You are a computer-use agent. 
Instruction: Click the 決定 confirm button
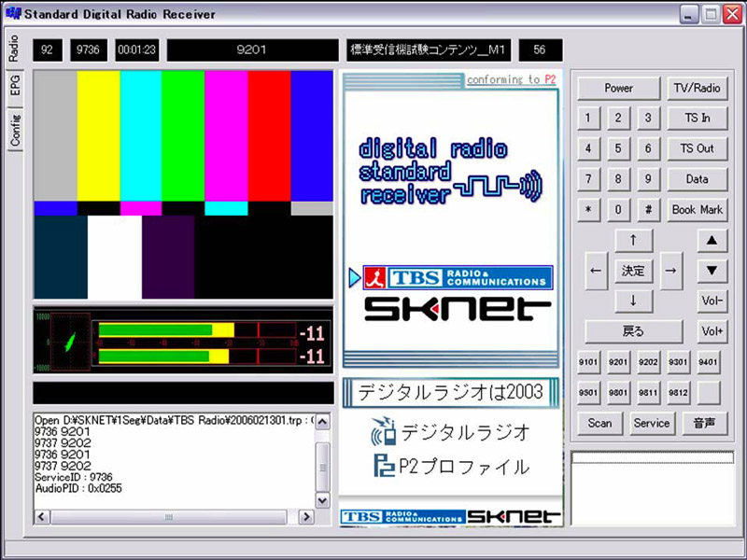[633, 271]
